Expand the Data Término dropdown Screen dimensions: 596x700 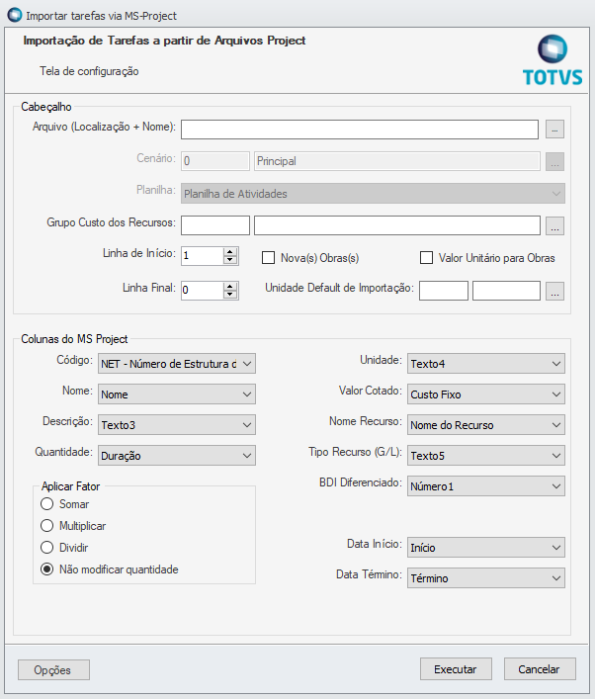(x=485, y=578)
